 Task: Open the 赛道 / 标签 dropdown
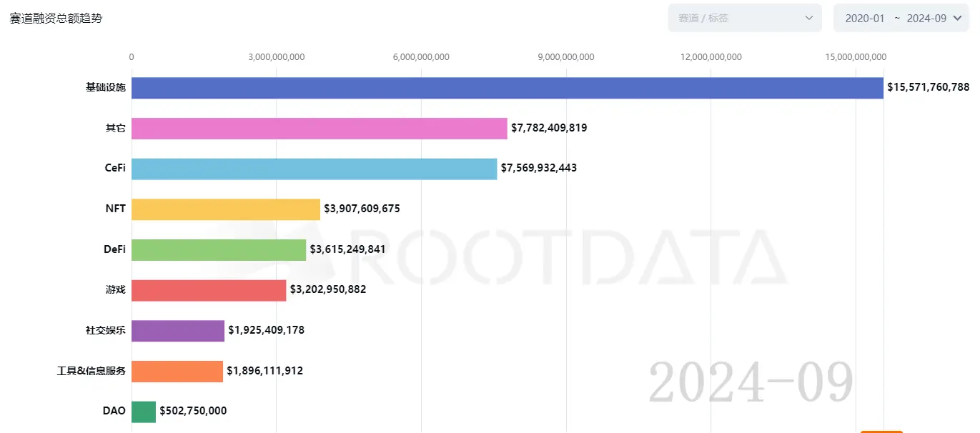(736, 18)
